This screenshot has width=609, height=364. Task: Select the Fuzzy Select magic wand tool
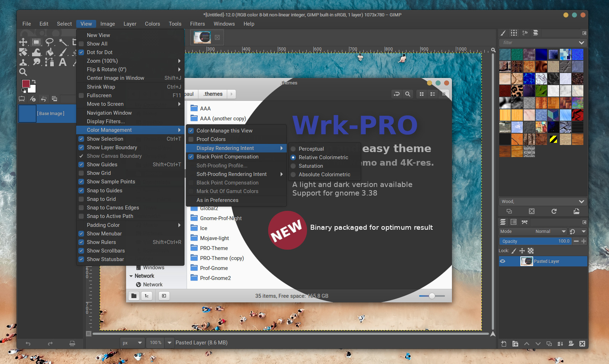pyautogui.click(x=63, y=42)
